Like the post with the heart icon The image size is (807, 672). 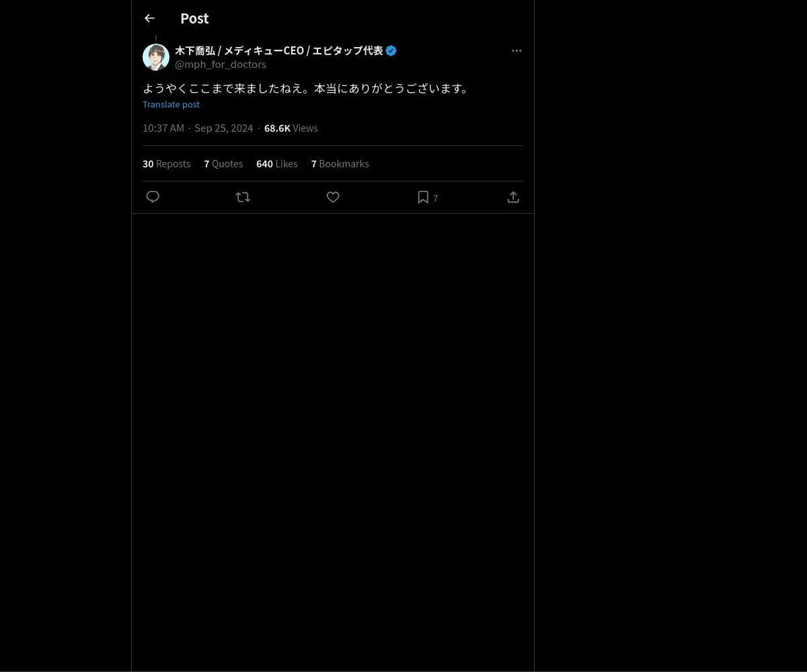333,197
